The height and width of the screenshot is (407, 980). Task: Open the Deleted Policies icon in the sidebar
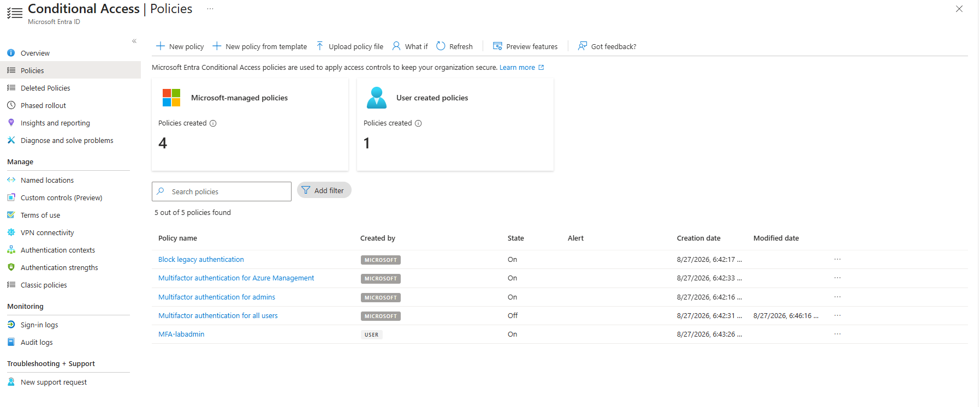[x=11, y=88]
